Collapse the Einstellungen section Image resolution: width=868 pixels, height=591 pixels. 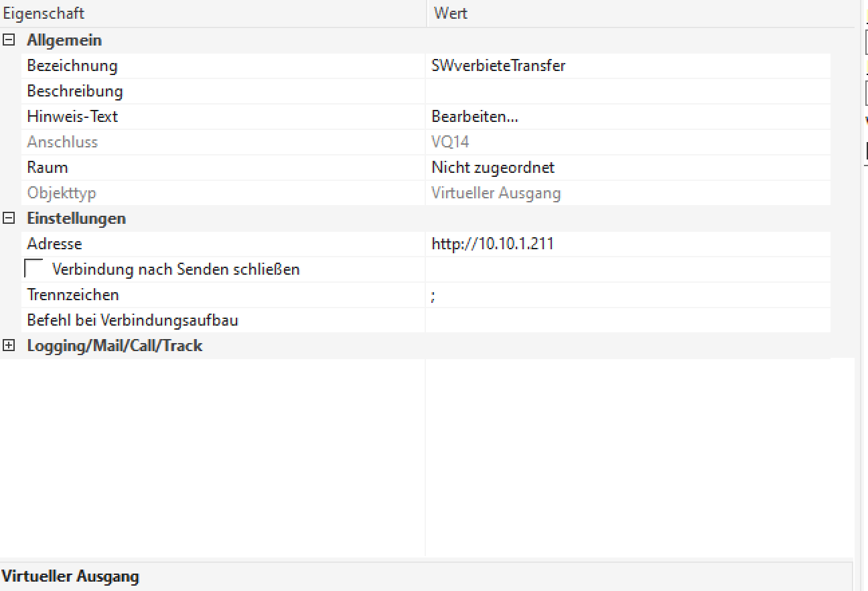[x=9, y=218]
